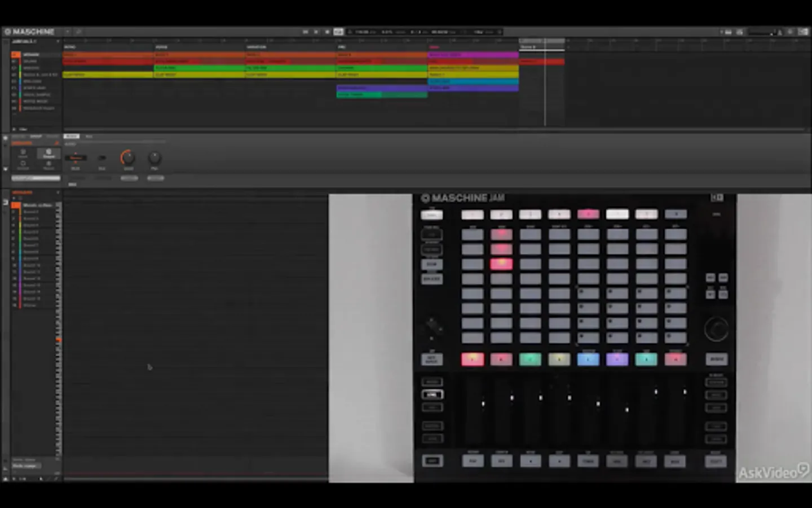Click the orange highlighted piano roll key

click(59, 339)
